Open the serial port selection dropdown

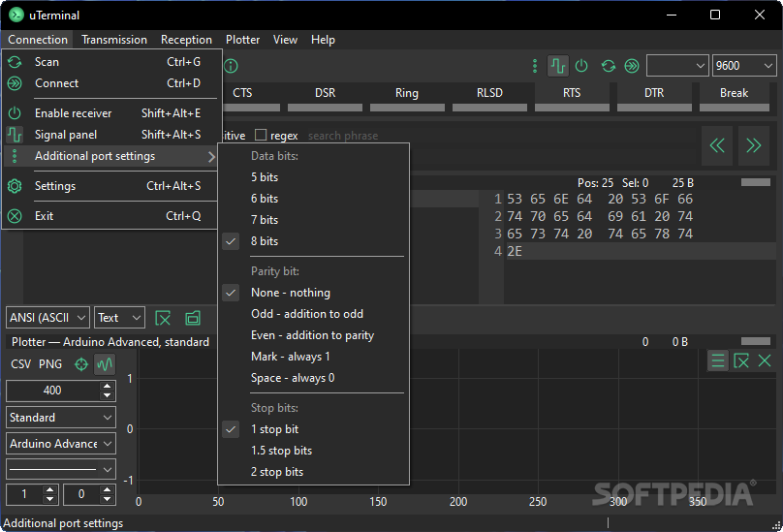(x=677, y=66)
